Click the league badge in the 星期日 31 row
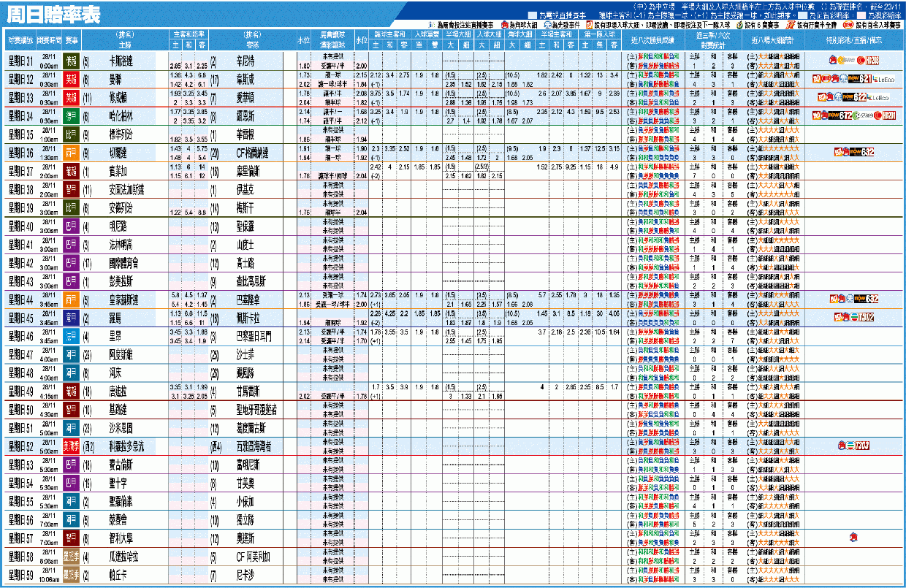906x588 pixels. [71, 61]
